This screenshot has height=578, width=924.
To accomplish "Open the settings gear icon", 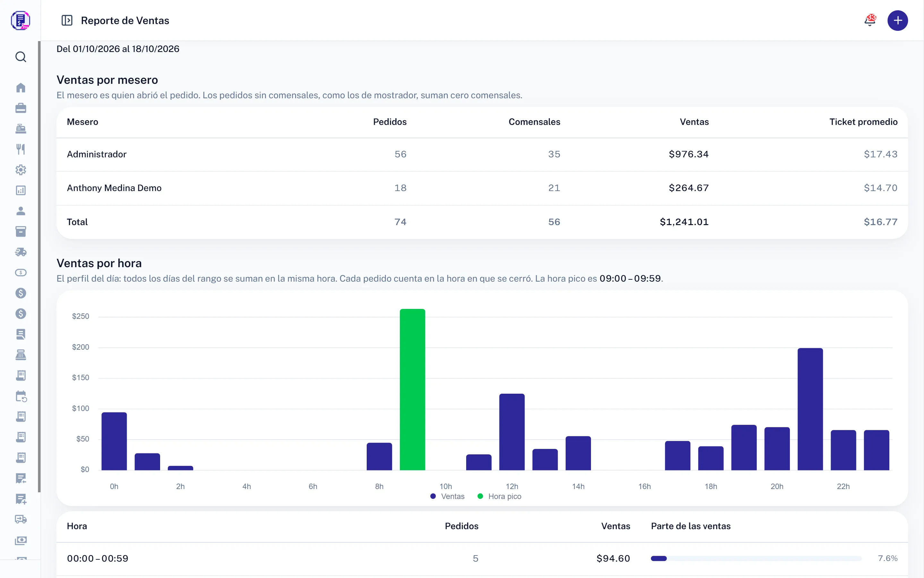I will pyautogui.click(x=21, y=170).
